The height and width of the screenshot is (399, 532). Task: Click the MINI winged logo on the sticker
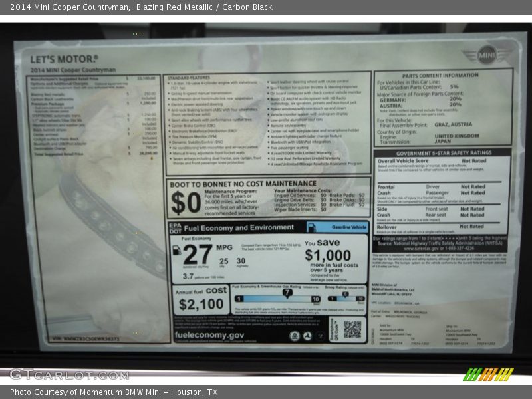pos(487,55)
